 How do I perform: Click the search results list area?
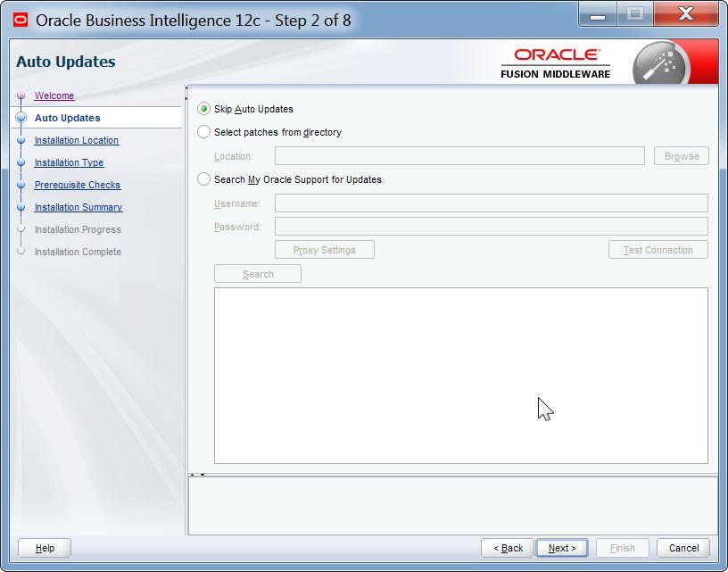[461, 376]
